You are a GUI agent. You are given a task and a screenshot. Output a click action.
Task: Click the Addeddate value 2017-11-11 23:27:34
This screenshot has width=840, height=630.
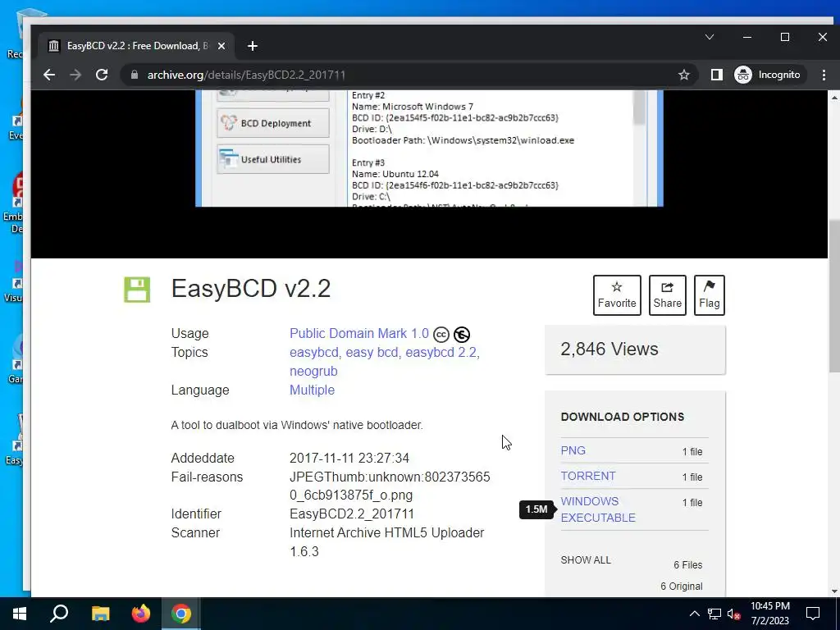pos(349,458)
